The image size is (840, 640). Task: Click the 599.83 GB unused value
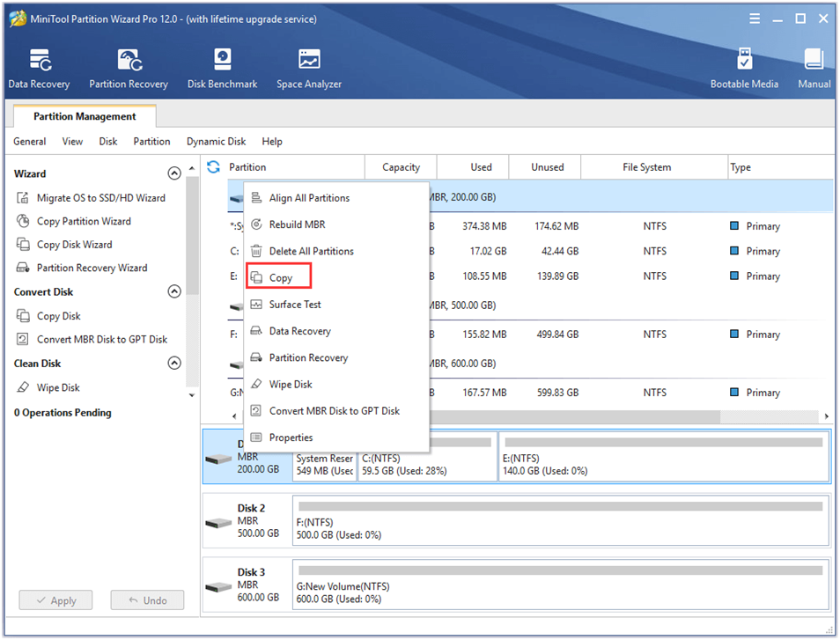(x=557, y=393)
